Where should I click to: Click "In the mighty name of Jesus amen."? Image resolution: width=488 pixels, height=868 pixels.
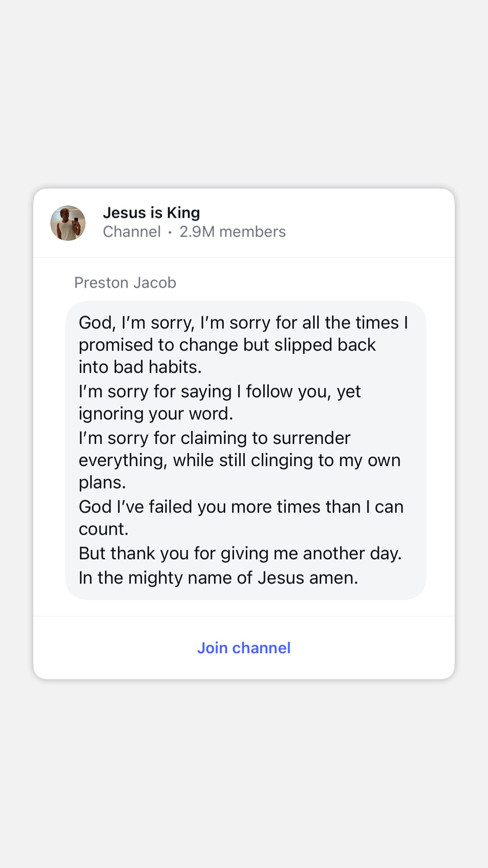click(218, 578)
